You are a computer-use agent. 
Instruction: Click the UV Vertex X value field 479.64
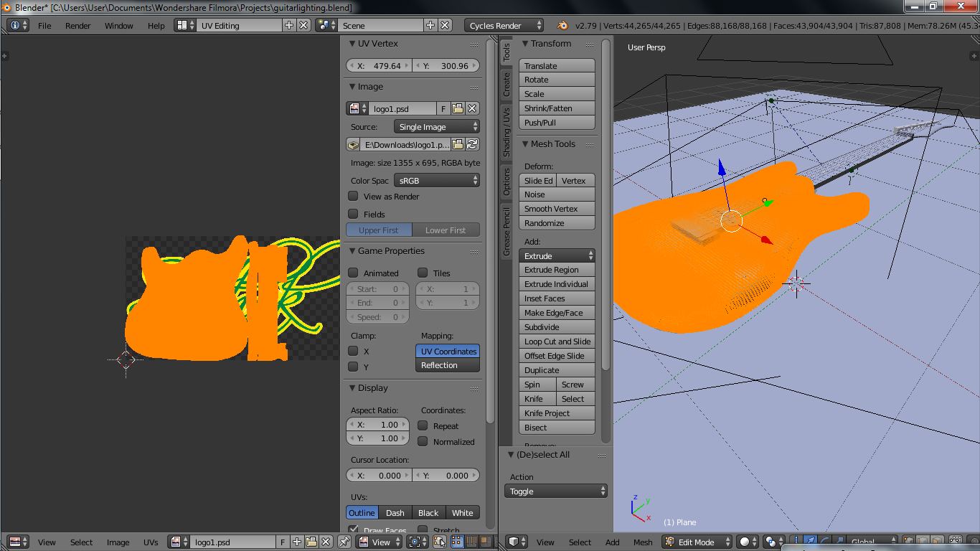click(x=380, y=65)
